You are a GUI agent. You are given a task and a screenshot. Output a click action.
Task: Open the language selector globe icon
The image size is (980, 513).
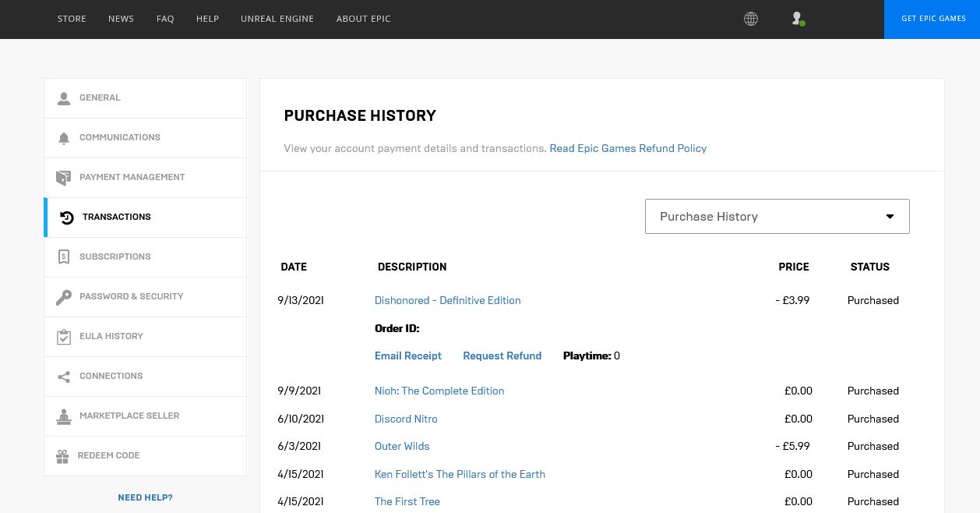coord(751,19)
